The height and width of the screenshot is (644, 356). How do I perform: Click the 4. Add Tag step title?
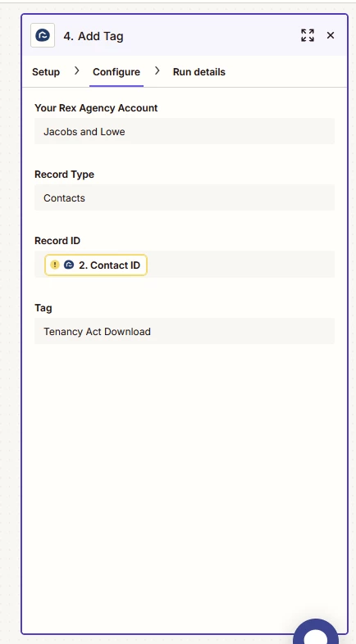tap(94, 36)
